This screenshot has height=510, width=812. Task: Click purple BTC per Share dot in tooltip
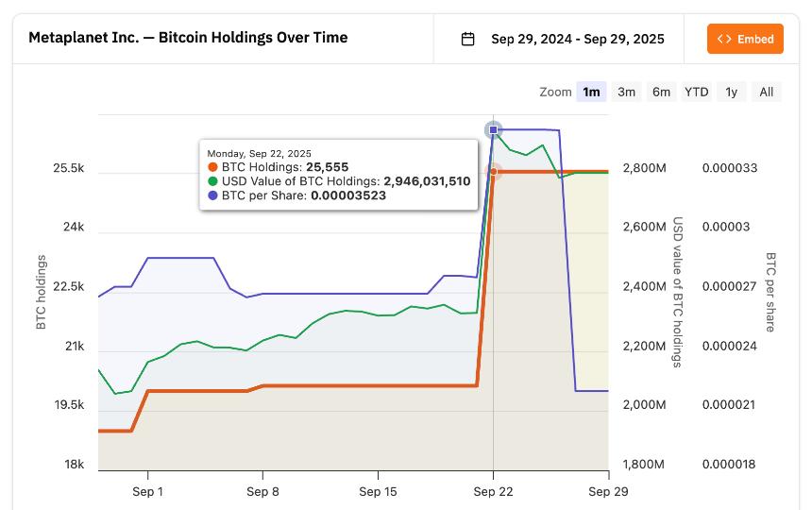(x=212, y=195)
